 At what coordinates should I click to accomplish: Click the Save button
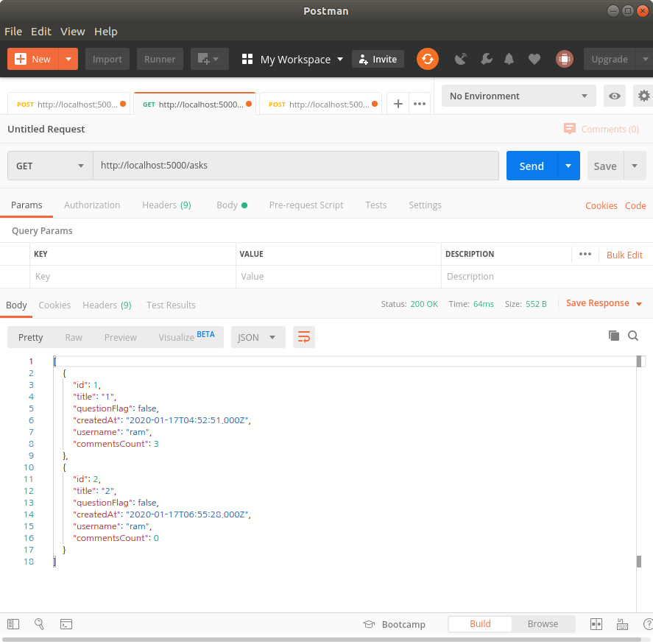tap(605, 166)
